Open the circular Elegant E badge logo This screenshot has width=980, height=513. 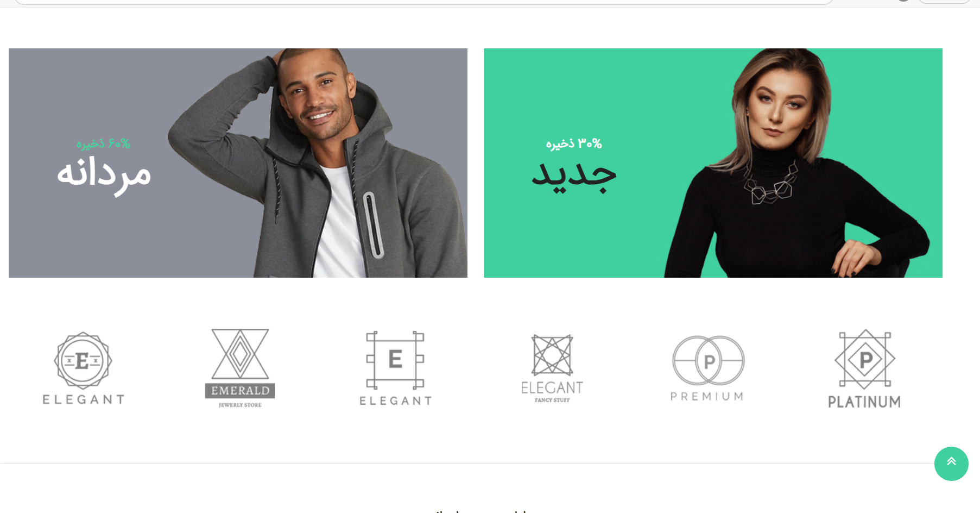coord(83,368)
